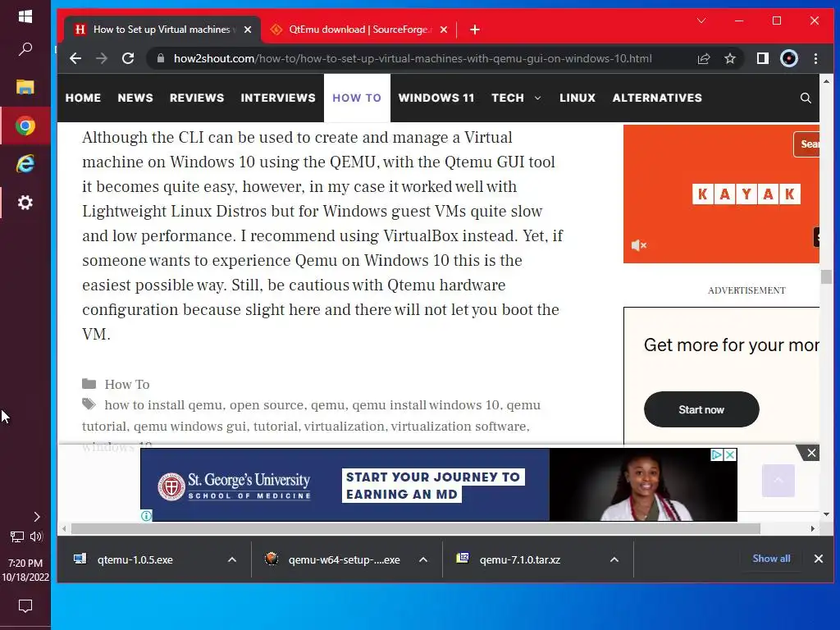Open the volume speaker tray icon
840x630 pixels.
36,536
